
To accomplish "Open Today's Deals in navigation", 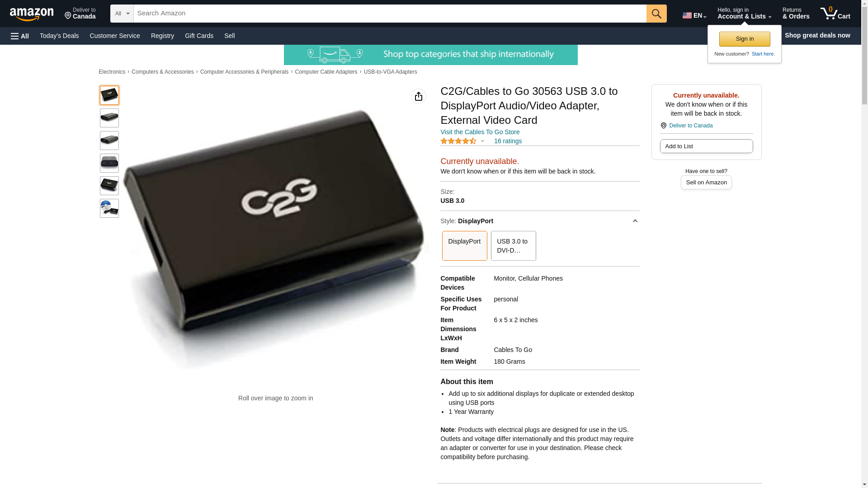I will coord(59,36).
